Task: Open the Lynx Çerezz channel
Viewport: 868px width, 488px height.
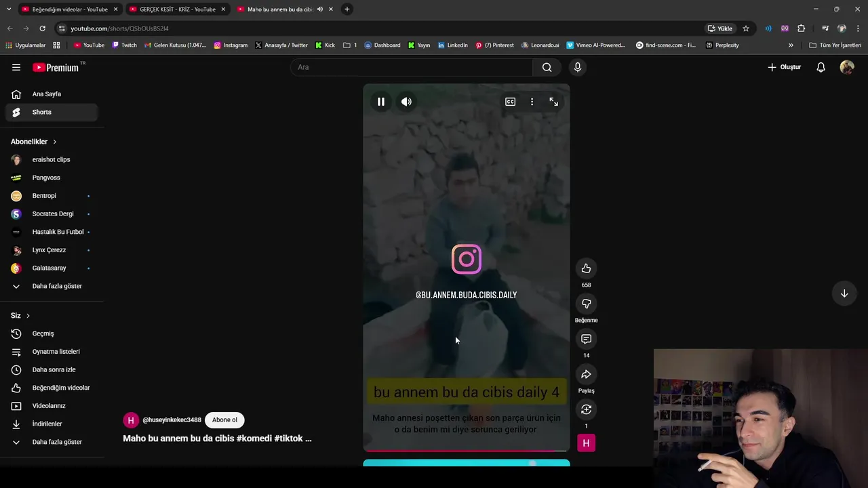Action: [52, 250]
